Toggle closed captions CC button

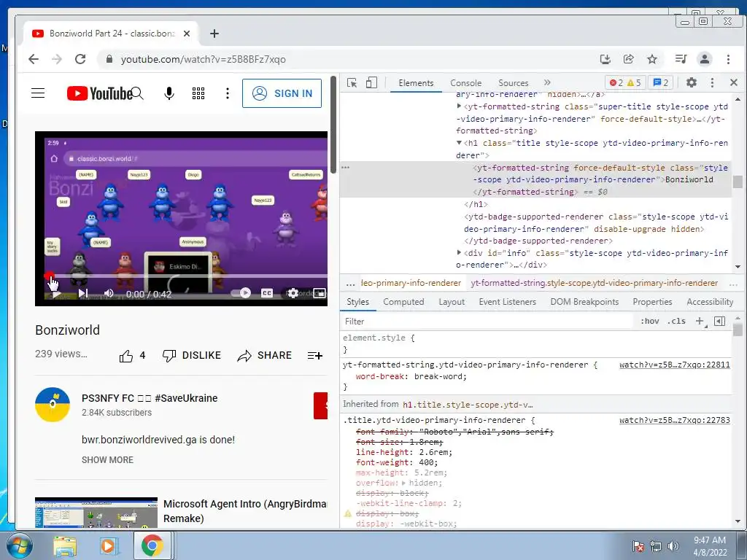tap(267, 293)
